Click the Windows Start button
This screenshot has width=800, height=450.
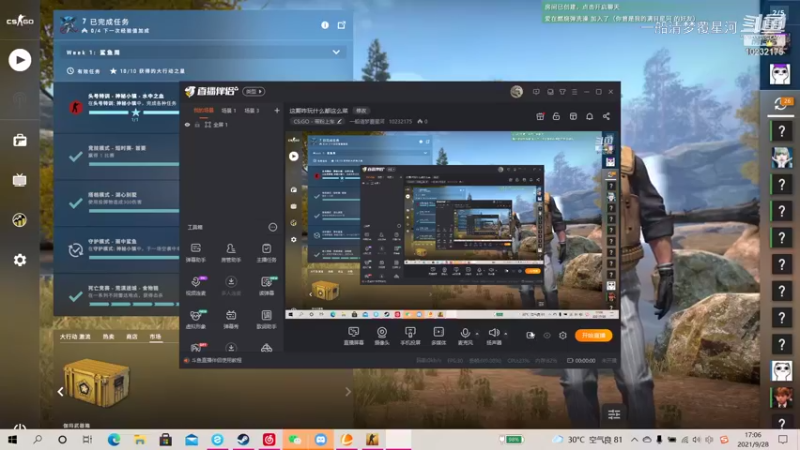[12, 439]
